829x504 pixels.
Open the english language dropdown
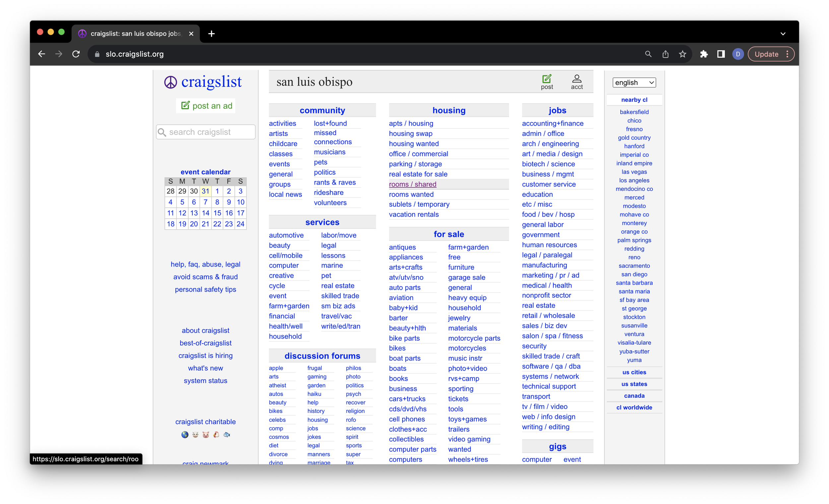tap(634, 83)
